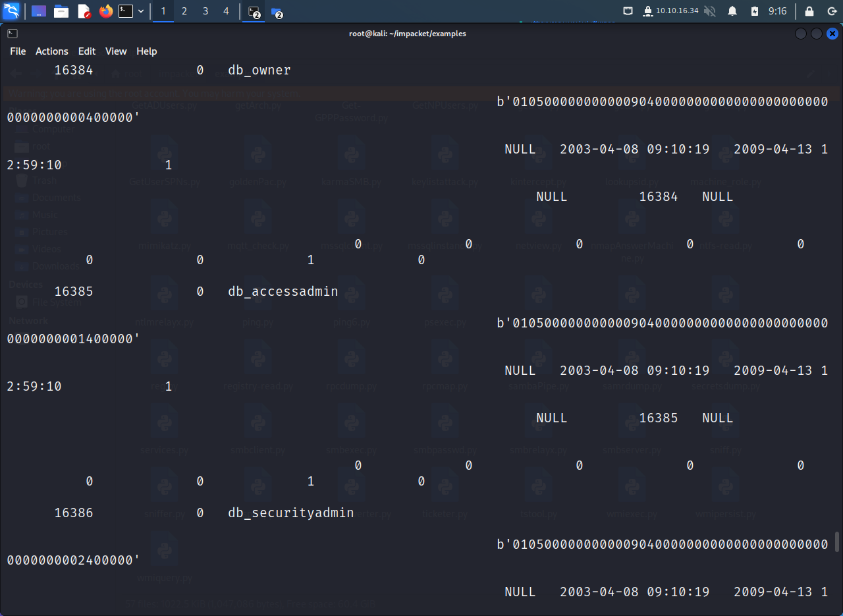Click the value 16384 before db_owner
Screen dimensions: 843x616
(74, 70)
